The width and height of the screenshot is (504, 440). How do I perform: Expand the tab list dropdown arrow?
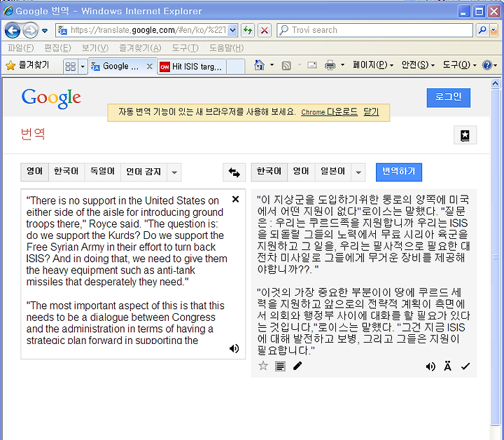tap(83, 67)
